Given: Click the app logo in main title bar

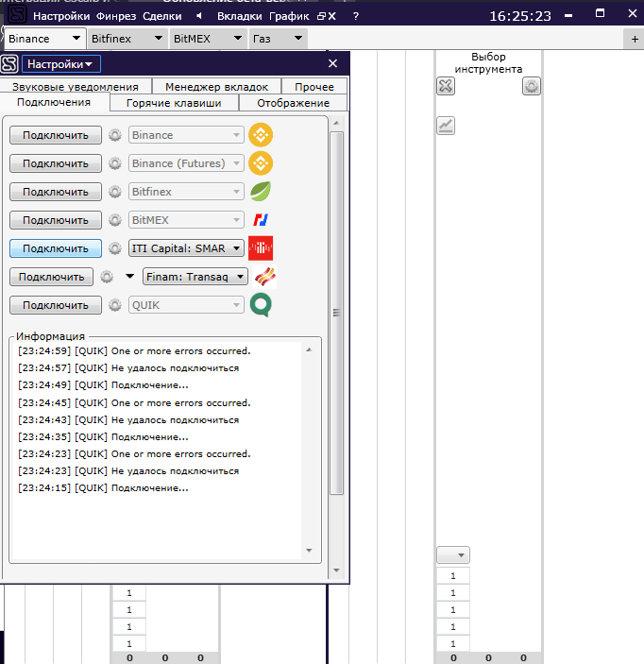Looking at the screenshot, I should coord(17,15).
